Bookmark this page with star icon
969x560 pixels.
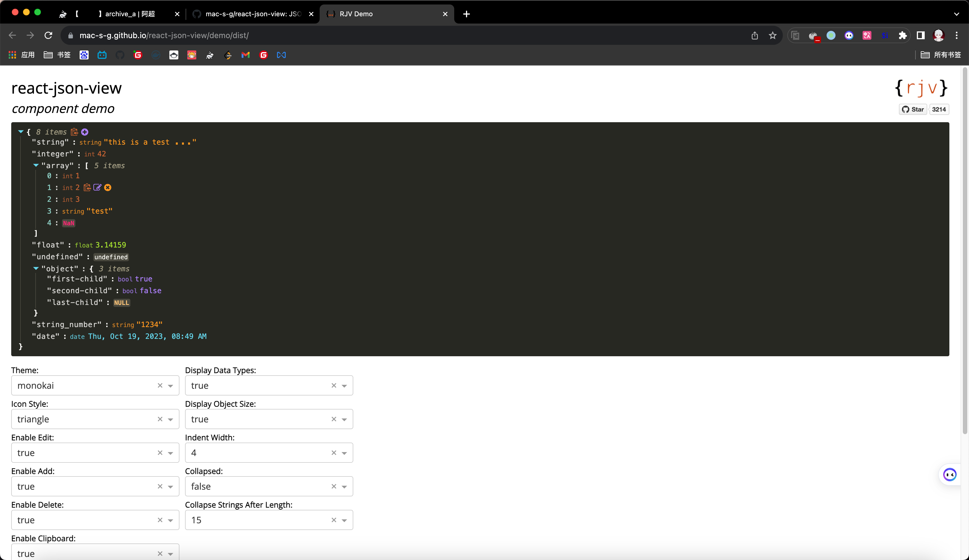[772, 35]
